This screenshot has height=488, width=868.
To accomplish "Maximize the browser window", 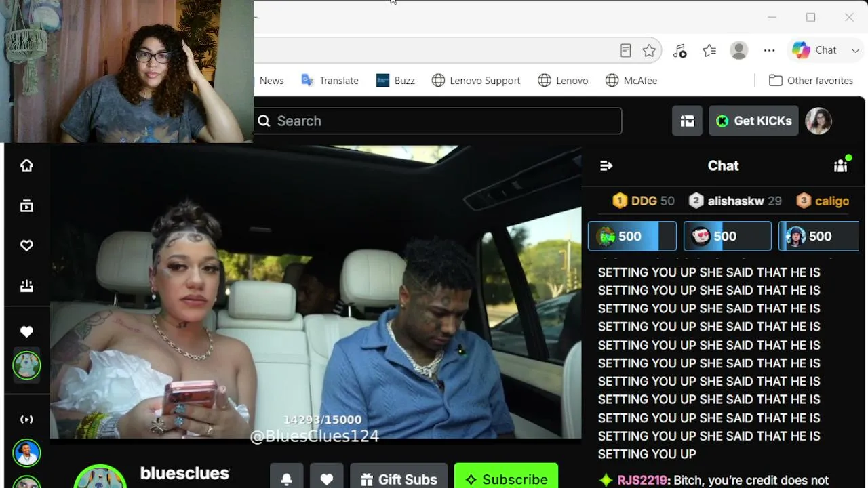I will pos(810,17).
